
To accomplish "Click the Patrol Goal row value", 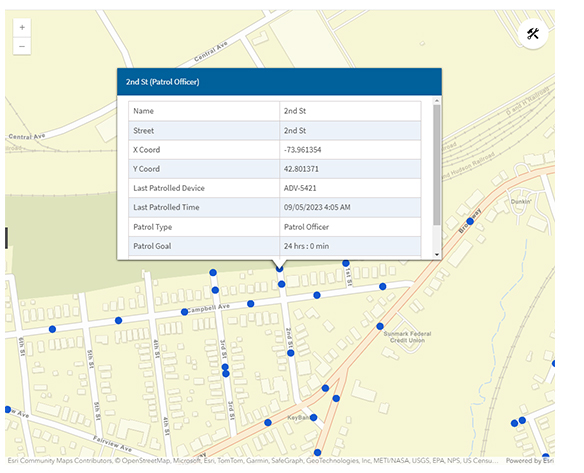I will (x=306, y=246).
